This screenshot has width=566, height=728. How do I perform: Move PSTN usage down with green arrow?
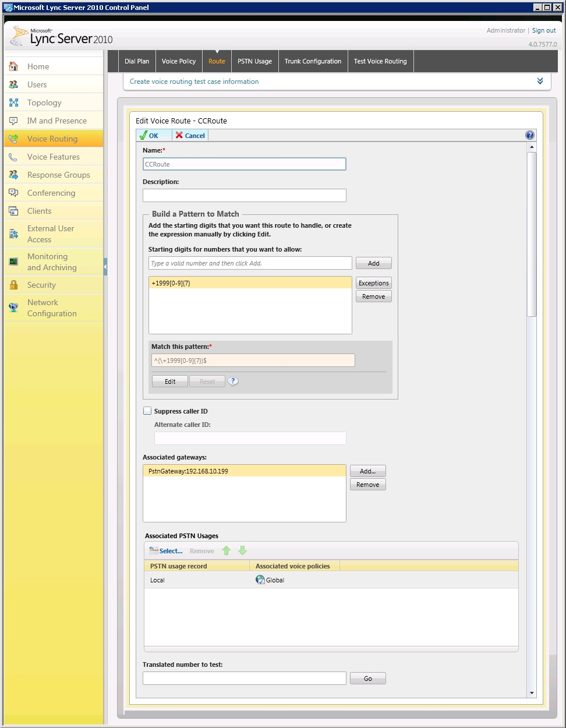pos(243,551)
